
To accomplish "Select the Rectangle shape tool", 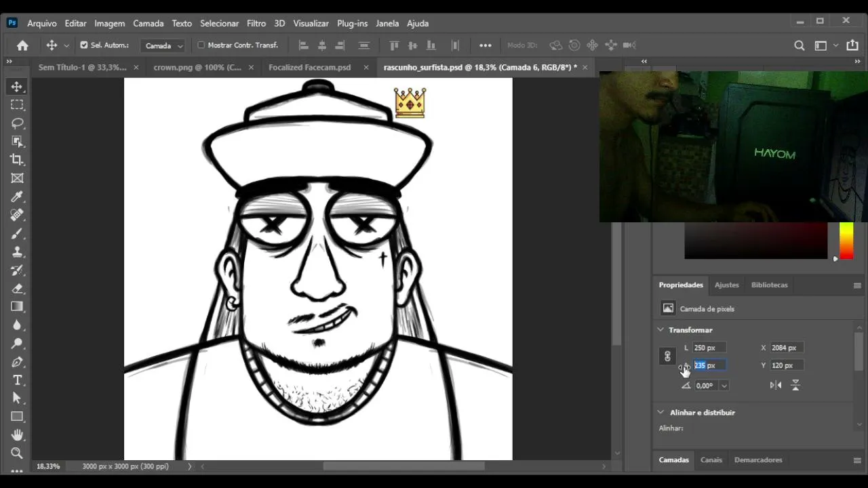I will coord(17,416).
